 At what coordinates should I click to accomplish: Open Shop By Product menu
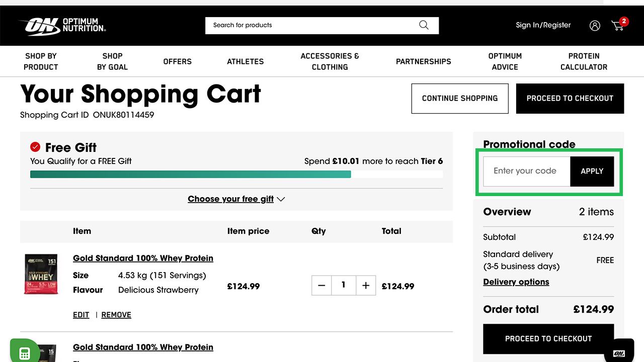41,61
